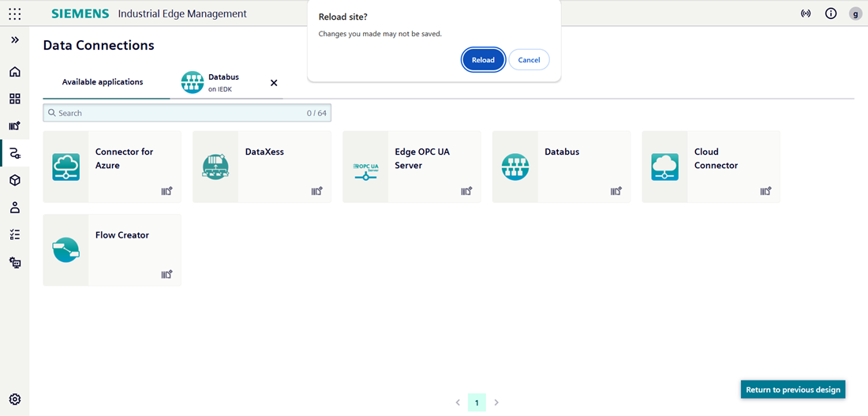This screenshot has height=416, width=868.
Task: Click Return to previous design button
Action: [793, 389]
